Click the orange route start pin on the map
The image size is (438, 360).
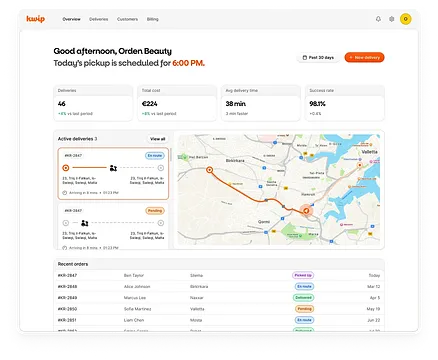(x=209, y=170)
